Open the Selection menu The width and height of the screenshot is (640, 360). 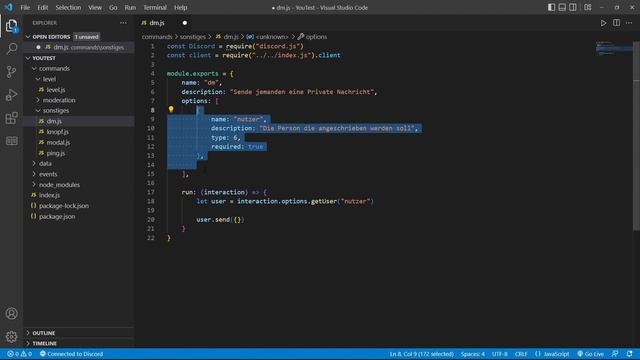coord(68,7)
